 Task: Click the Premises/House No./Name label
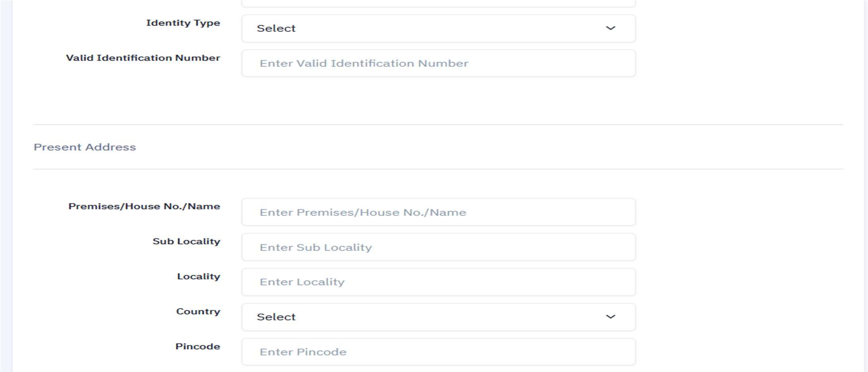point(144,206)
